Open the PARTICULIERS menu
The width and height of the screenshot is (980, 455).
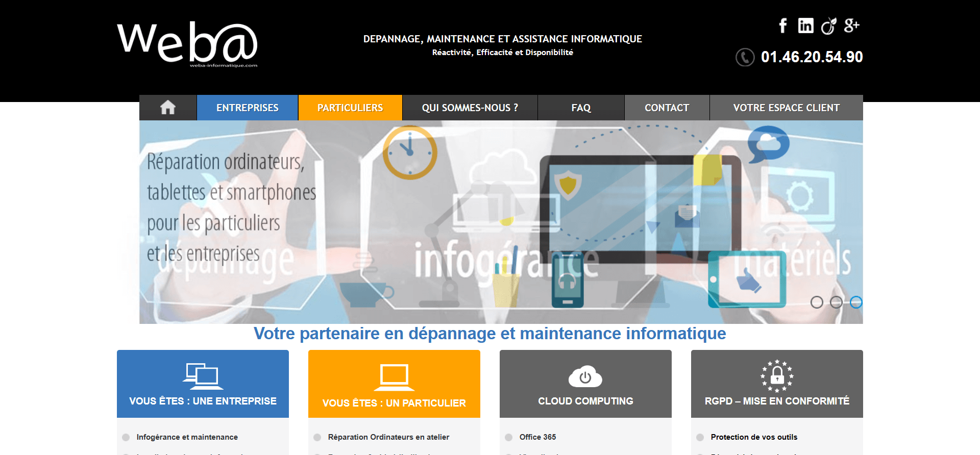(x=350, y=108)
